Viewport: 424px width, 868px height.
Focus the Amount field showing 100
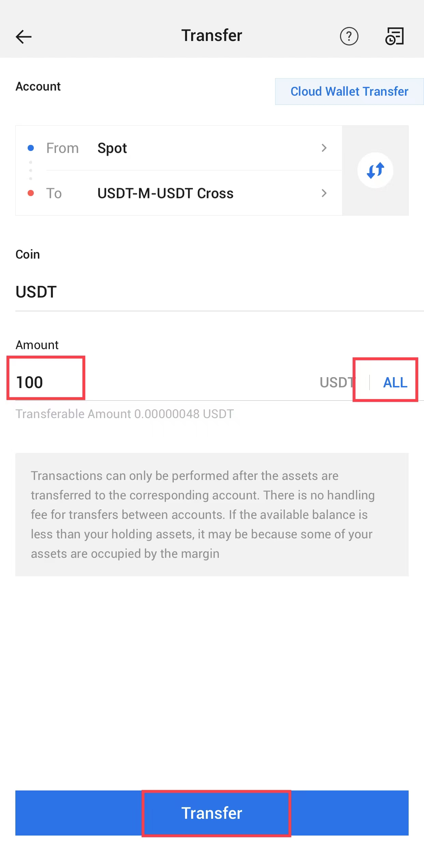30,382
